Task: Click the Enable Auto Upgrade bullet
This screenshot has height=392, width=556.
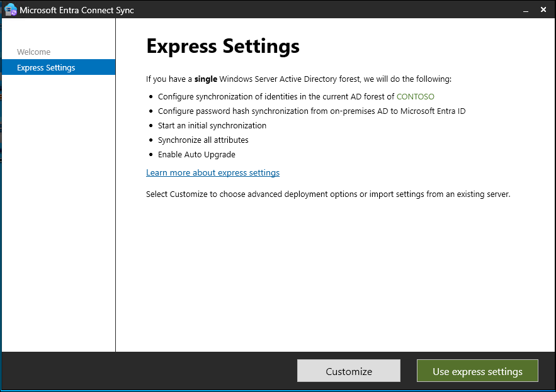Action: 196,155
